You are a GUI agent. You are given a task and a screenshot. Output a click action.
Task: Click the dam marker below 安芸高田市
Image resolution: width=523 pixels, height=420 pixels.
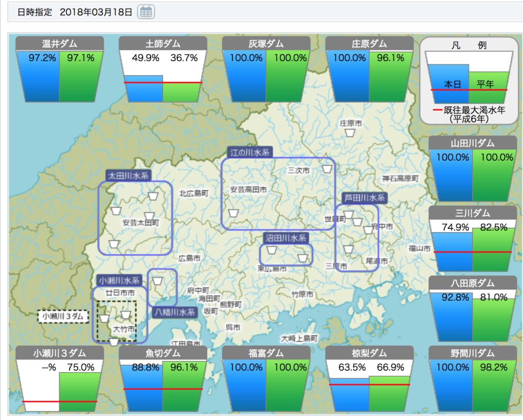coord(233,213)
